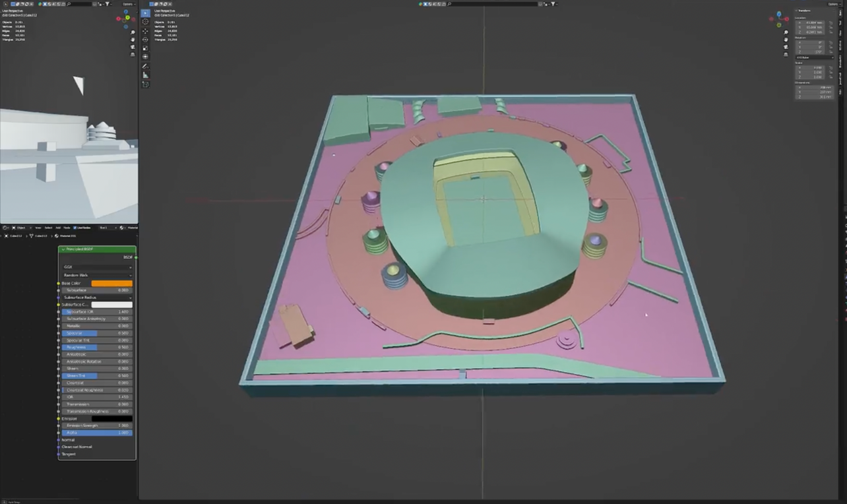Select the Move tool in the viewport toolbar
The height and width of the screenshot is (504, 847).
tap(145, 32)
